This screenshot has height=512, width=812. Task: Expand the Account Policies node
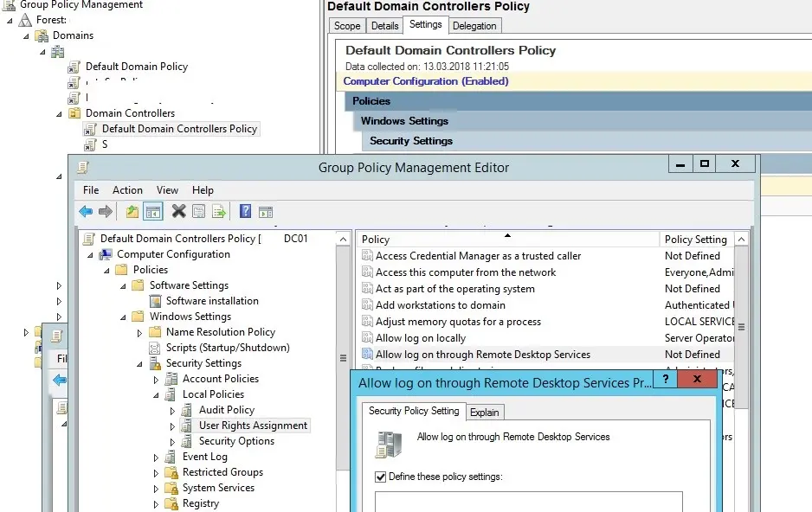(156, 380)
